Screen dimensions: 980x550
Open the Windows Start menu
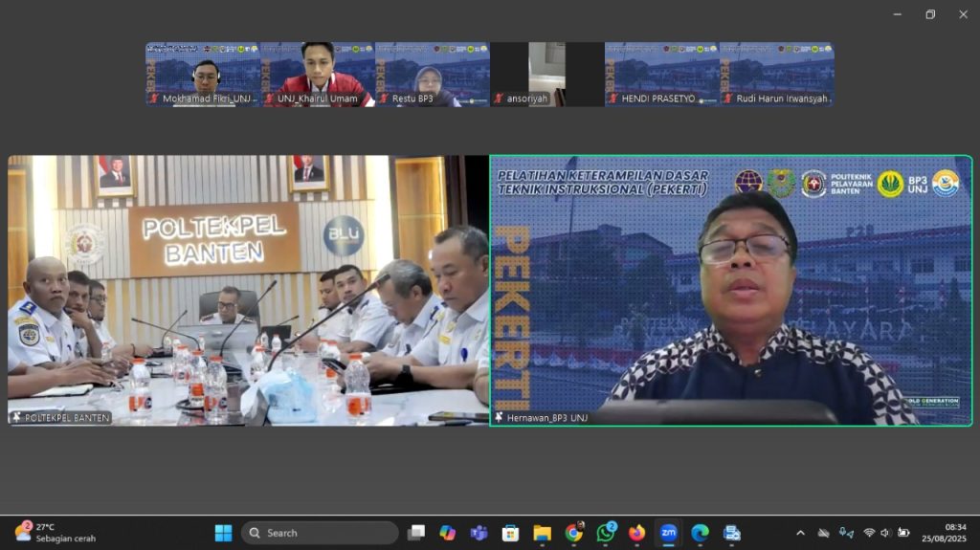click(224, 533)
